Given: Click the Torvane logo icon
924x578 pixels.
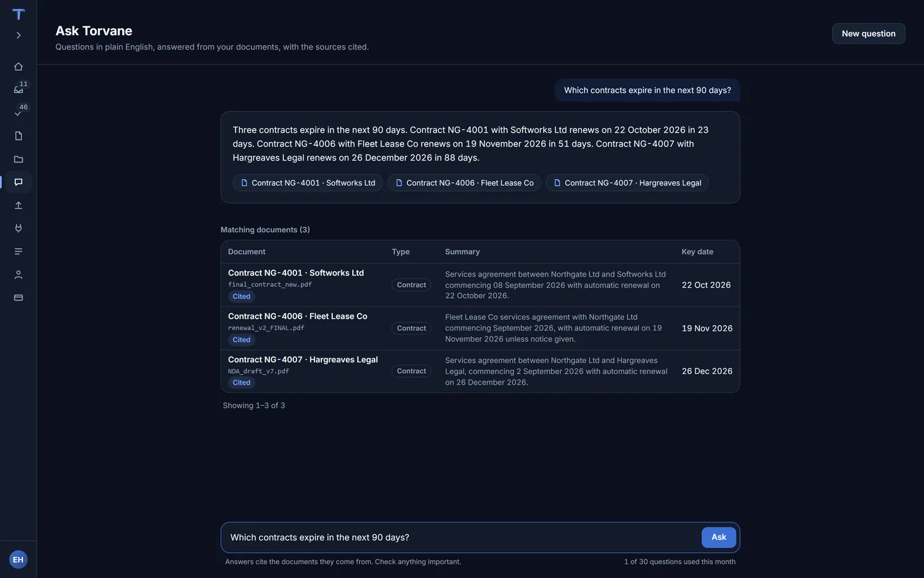Looking at the screenshot, I should tap(19, 14).
